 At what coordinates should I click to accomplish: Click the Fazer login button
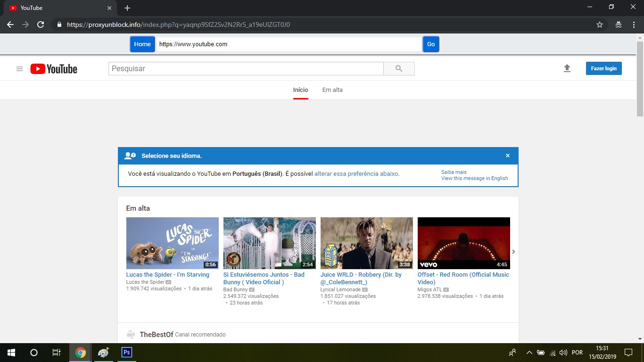(604, 68)
